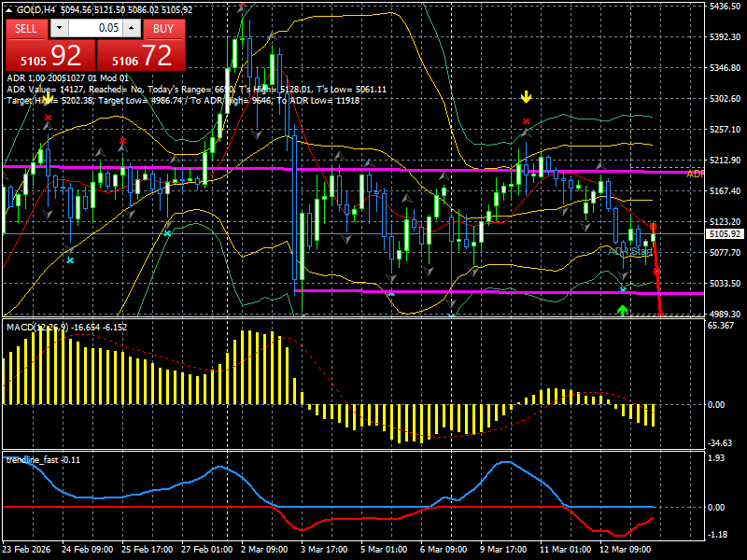Click the 4989.30 price axis label

click(725, 315)
